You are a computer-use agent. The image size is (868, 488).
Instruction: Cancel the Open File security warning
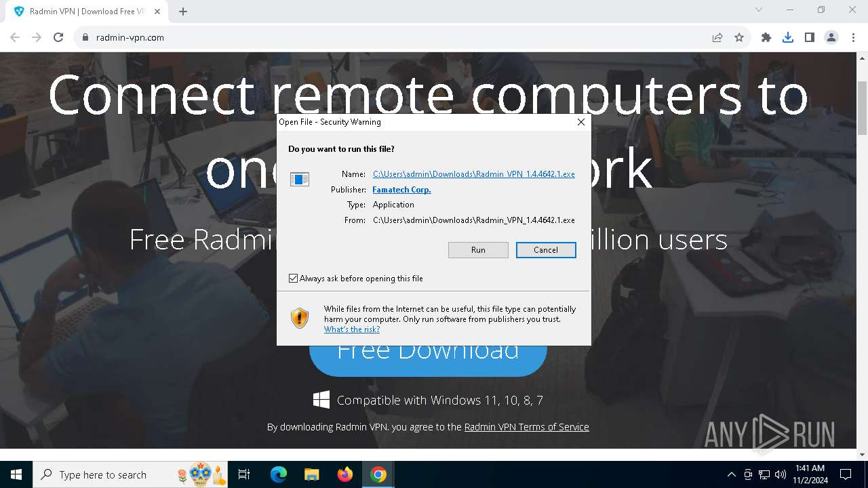pos(546,250)
